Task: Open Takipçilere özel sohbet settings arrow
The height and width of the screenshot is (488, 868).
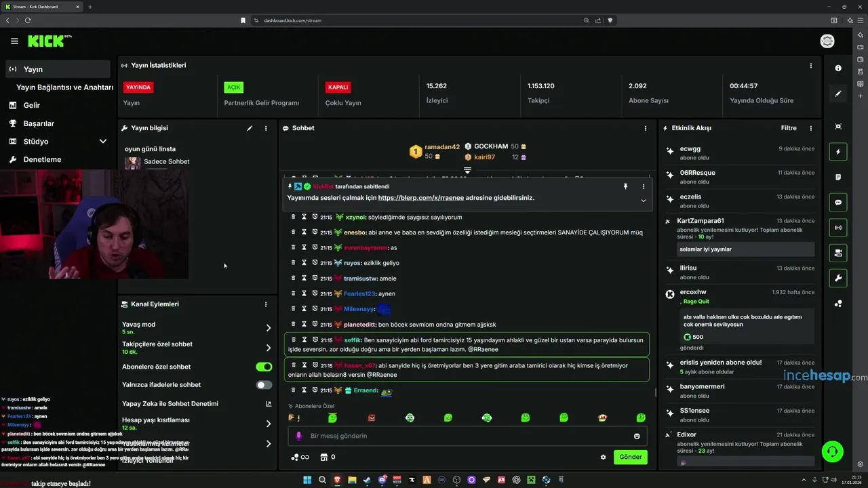Action: (x=269, y=348)
